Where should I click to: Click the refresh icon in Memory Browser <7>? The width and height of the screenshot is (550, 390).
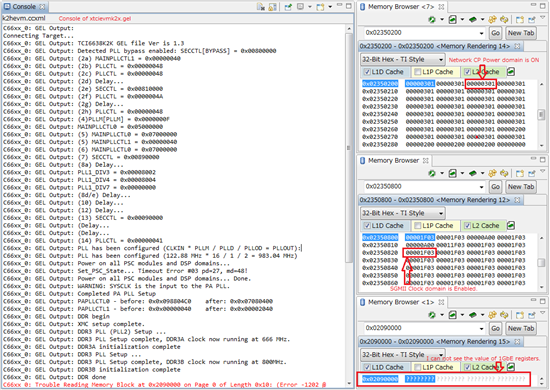432,20
